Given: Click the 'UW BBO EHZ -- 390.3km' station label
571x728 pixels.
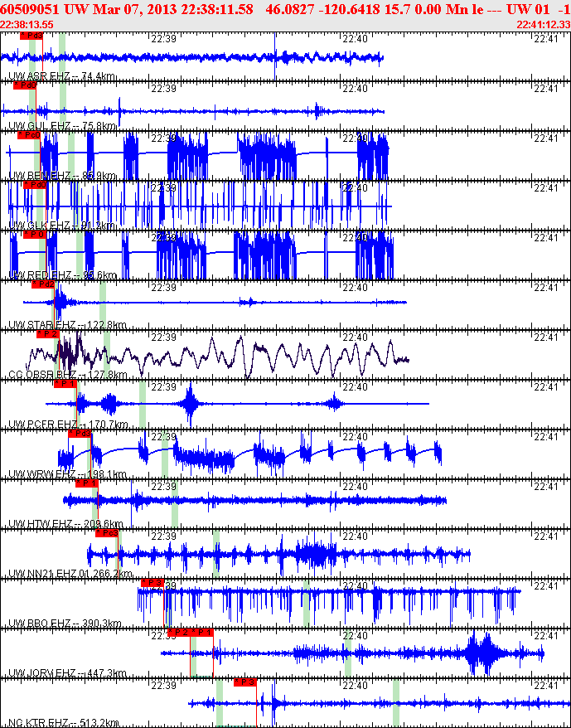Looking at the screenshot, I should point(65,623).
